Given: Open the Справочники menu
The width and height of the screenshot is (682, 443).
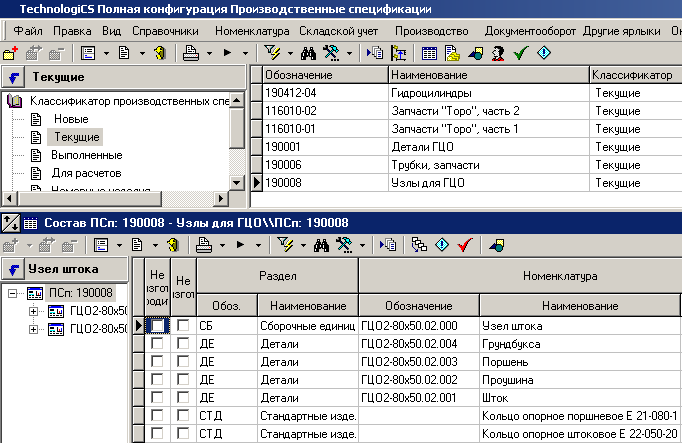Looking at the screenshot, I should (x=165, y=31).
